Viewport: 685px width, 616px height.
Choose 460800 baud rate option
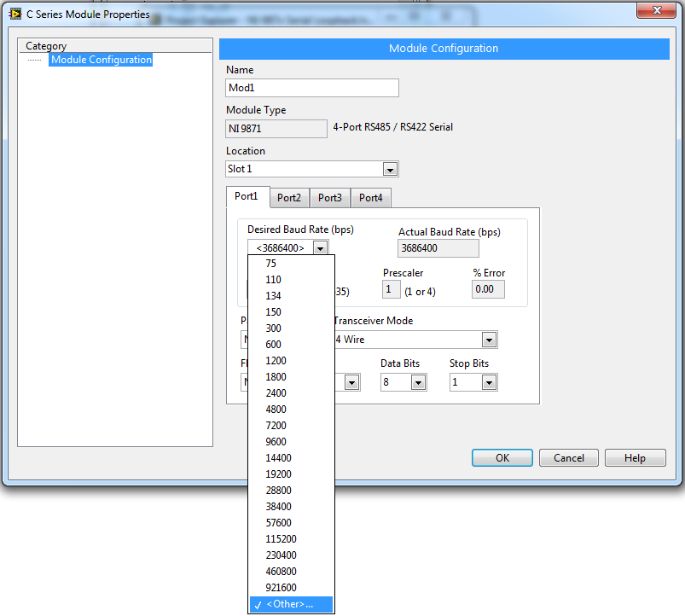click(291, 572)
